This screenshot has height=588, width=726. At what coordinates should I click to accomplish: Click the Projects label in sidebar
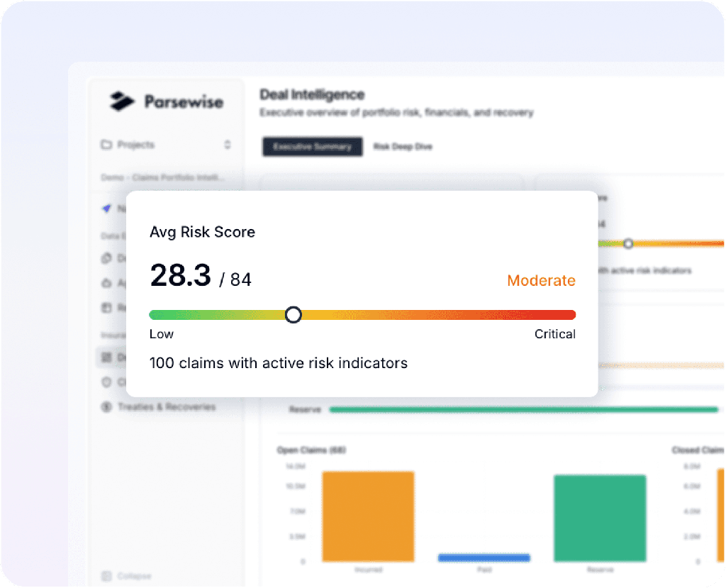pyautogui.click(x=135, y=145)
